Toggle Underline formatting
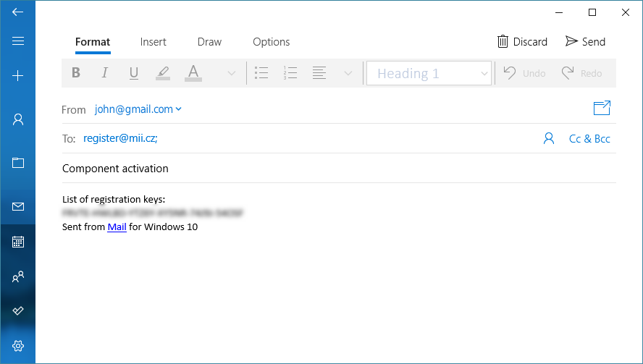 [134, 73]
